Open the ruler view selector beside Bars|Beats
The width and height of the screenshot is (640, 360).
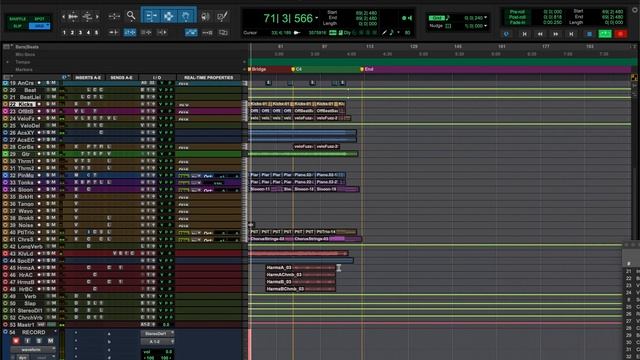click(7, 47)
